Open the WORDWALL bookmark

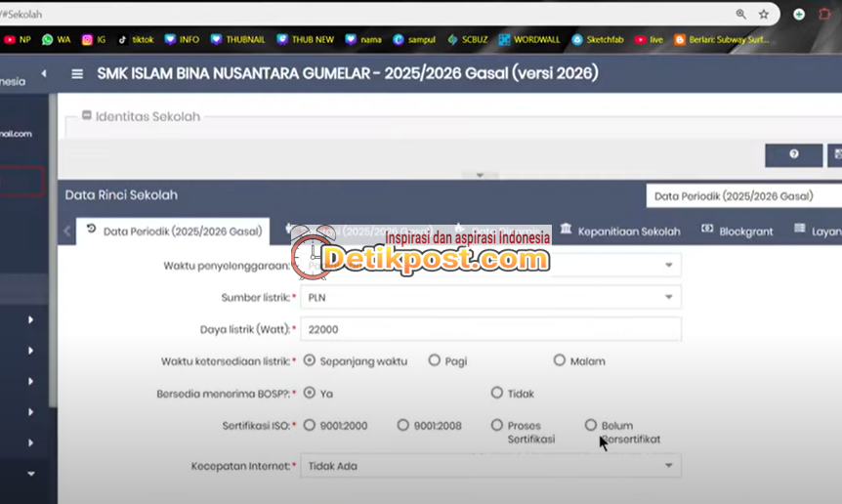click(529, 40)
